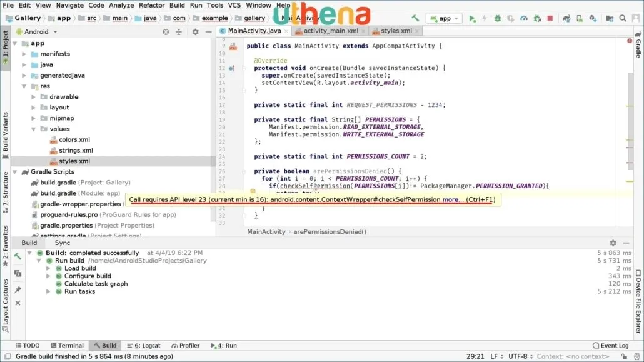Attach debugger to Android process icon
This screenshot has height=362, width=644.
(x=537, y=19)
